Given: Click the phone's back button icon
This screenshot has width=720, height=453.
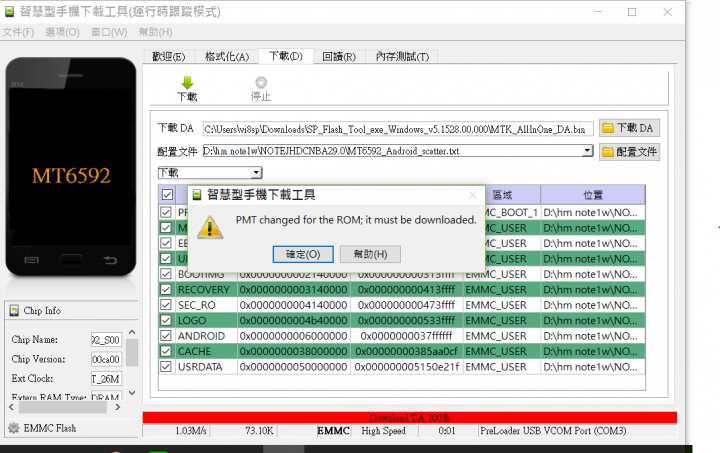Looking at the screenshot, I should point(110,261).
